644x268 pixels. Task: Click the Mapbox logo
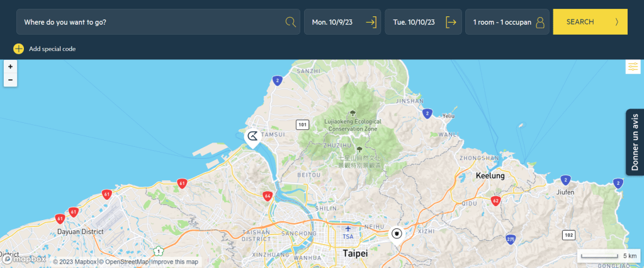tap(24, 260)
